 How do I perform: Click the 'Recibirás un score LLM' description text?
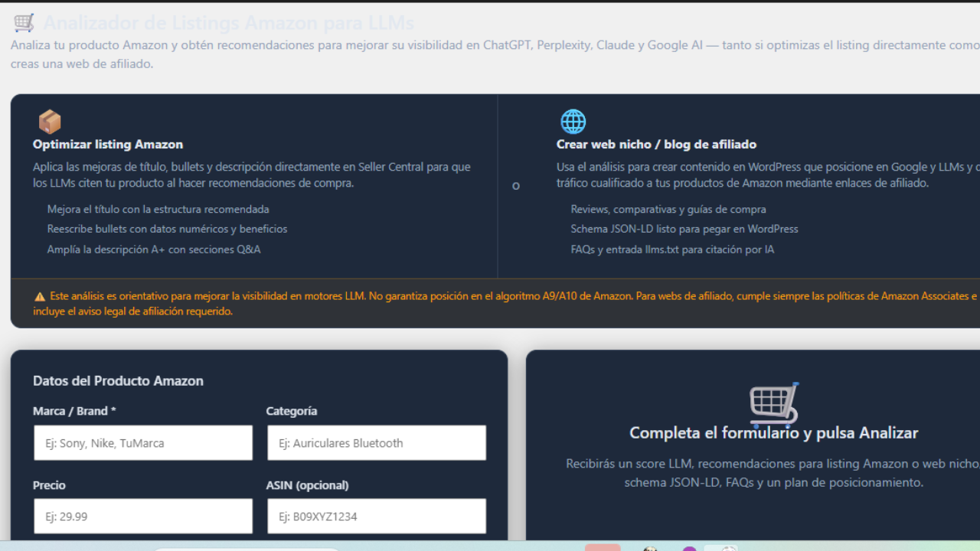pos(773,473)
